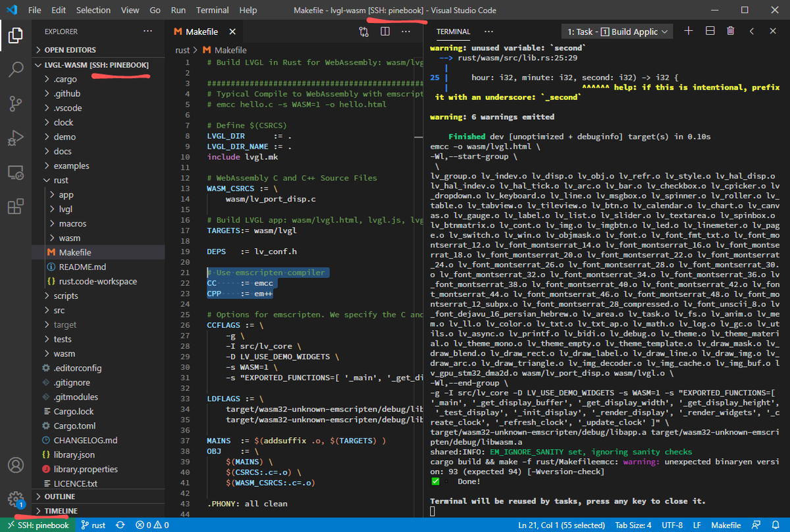The height and width of the screenshot is (532, 790).
Task: Open Explorer more actions ellipsis
Action: (x=147, y=31)
